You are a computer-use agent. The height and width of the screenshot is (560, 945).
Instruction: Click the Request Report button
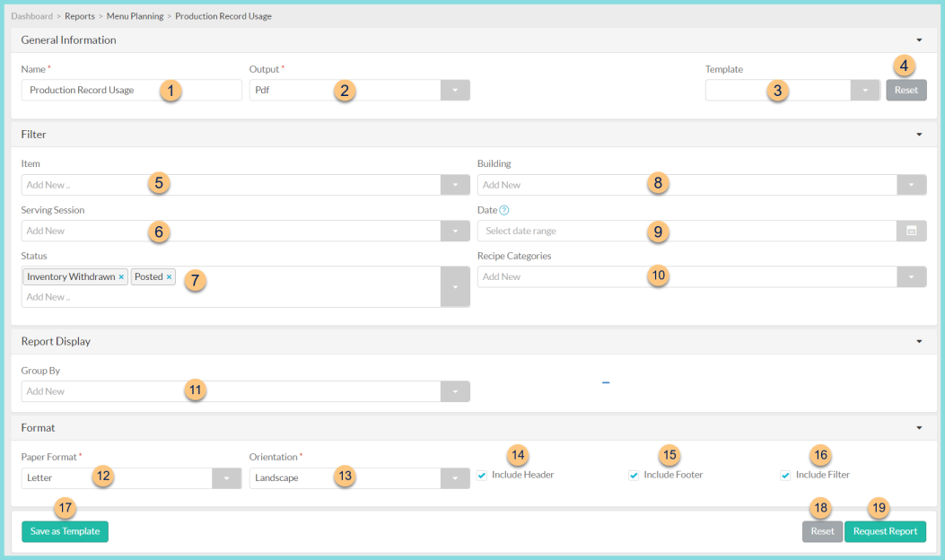pos(885,531)
